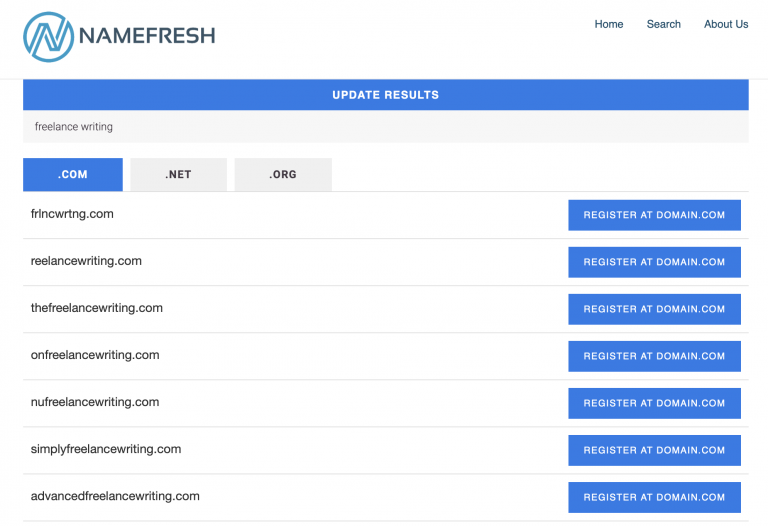This screenshot has width=768, height=526.
Task: Click the freelance writing search field
Action: tap(385, 127)
